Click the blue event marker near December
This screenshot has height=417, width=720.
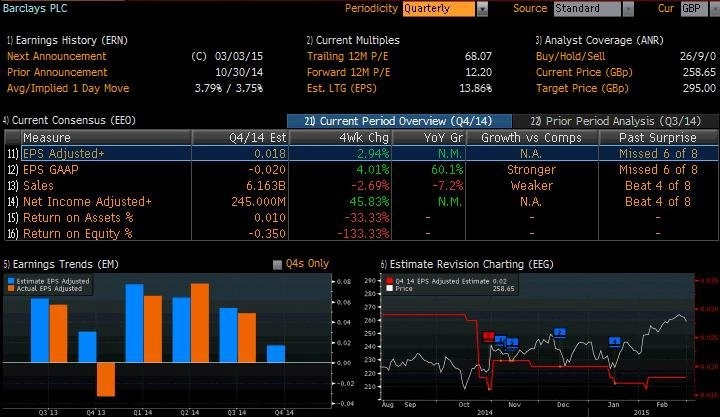click(x=560, y=332)
